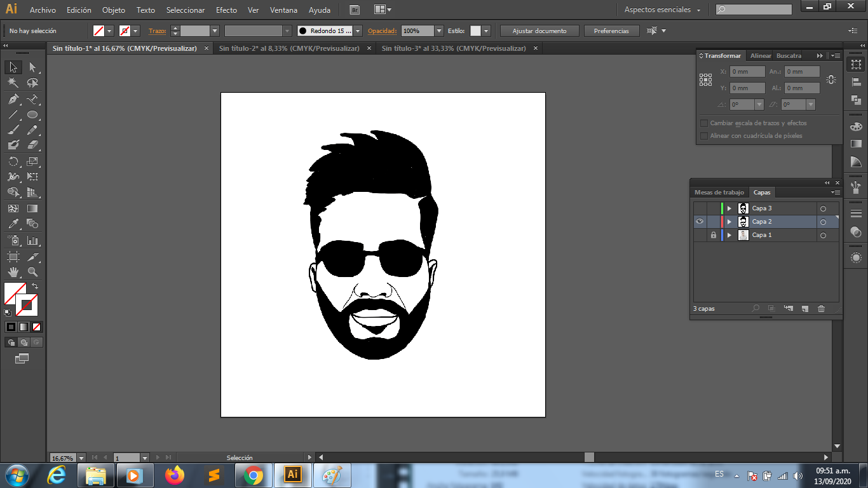This screenshot has width=868, height=488.
Task: Select the Hand tool
Action: 13,272
